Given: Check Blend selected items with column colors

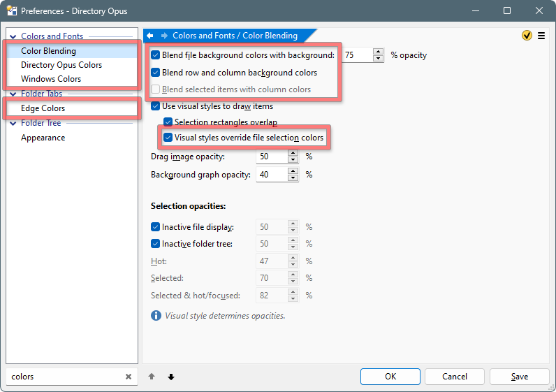Looking at the screenshot, I should coord(155,89).
